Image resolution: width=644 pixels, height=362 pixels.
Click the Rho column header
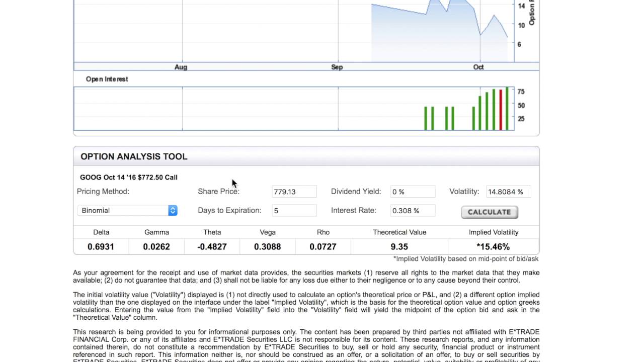324,232
